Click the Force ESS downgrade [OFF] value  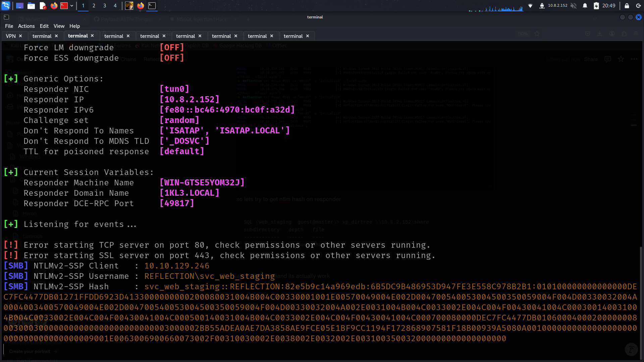point(172,58)
